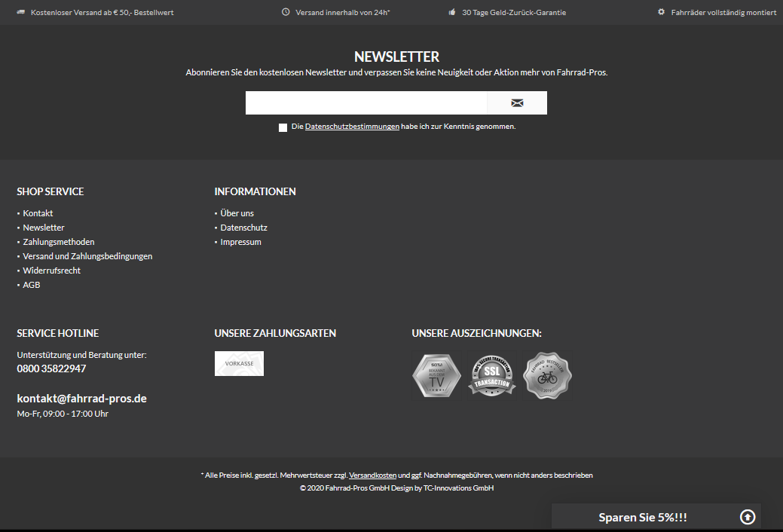Screen dimensions: 783x532
Task: Expand the Sparen Sie 5% banner
Action: [642, 517]
